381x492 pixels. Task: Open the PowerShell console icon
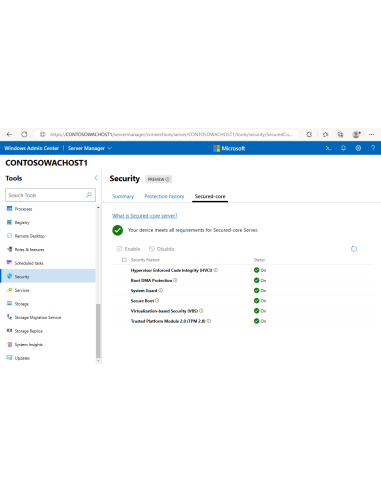point(328,148)
